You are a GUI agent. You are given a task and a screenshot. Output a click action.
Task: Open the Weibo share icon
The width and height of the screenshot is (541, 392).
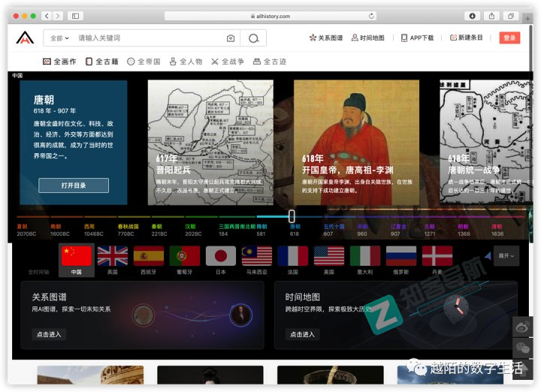522,327
